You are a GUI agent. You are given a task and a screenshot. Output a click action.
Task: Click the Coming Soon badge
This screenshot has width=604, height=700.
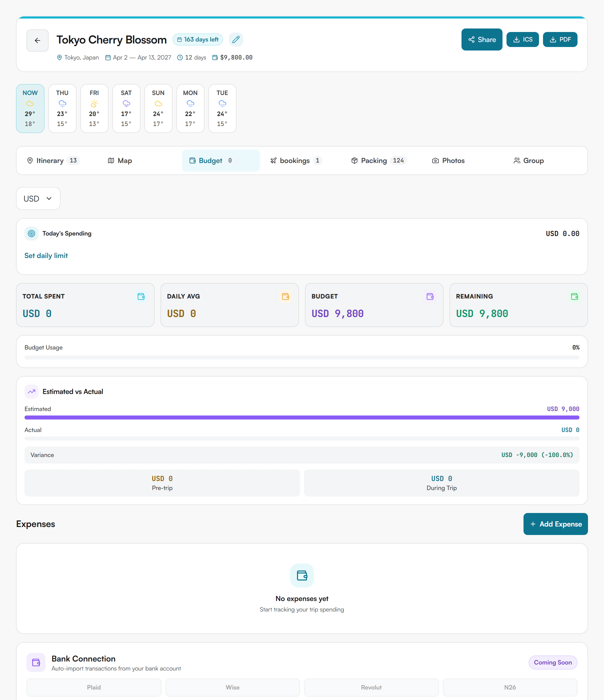click(x=553, y=662)
